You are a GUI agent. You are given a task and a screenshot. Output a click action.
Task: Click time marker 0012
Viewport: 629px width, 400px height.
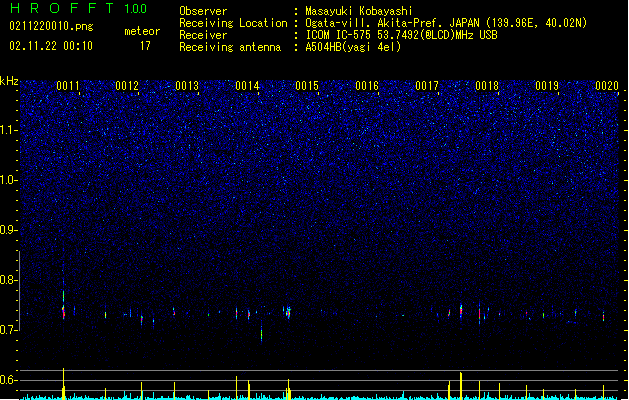[x=127, y=86]
